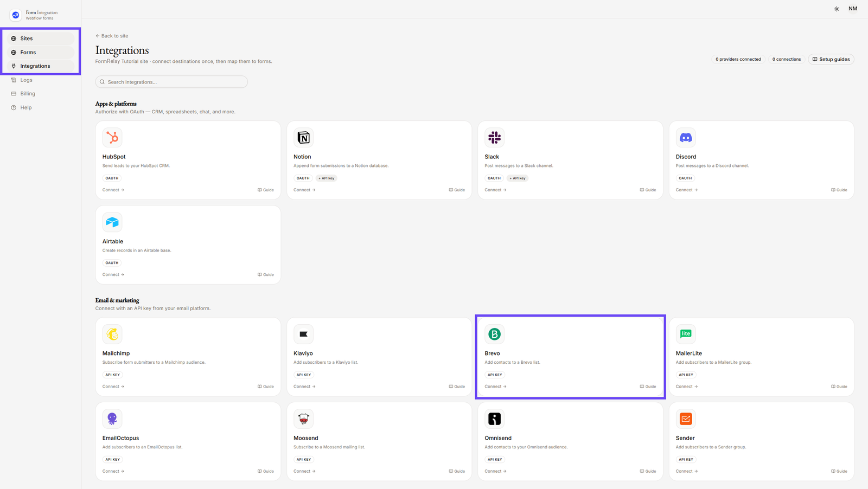Image resolution: width=868 pixels, height=489 pixels.
Task: Click the Form Integration app logo
Action: tap(16, 15)
